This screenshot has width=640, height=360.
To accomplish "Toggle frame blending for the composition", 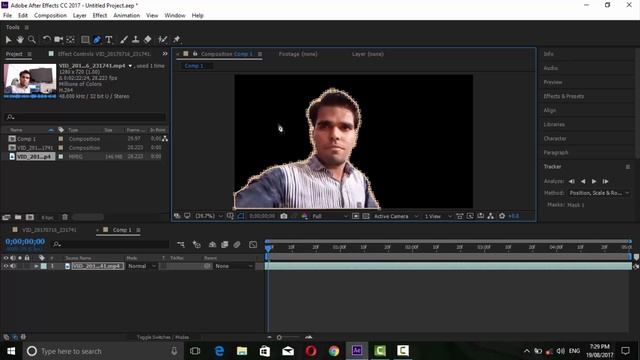I will point(224,244).
